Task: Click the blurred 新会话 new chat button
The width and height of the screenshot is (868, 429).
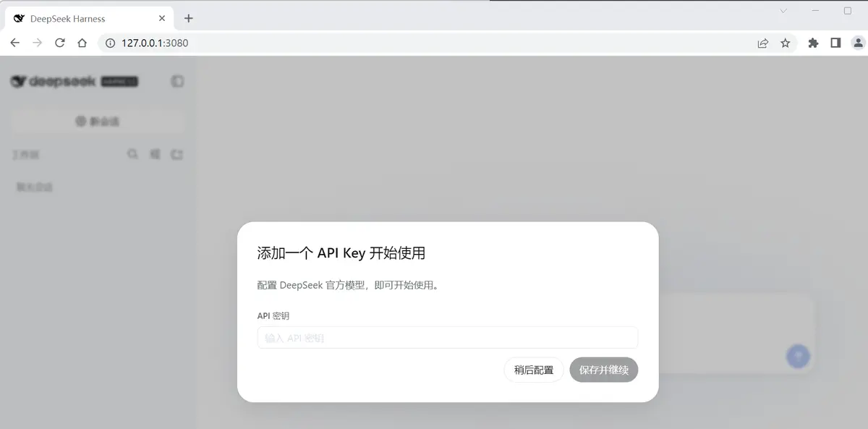Action: pyautogui.click(x=98, y=122)
